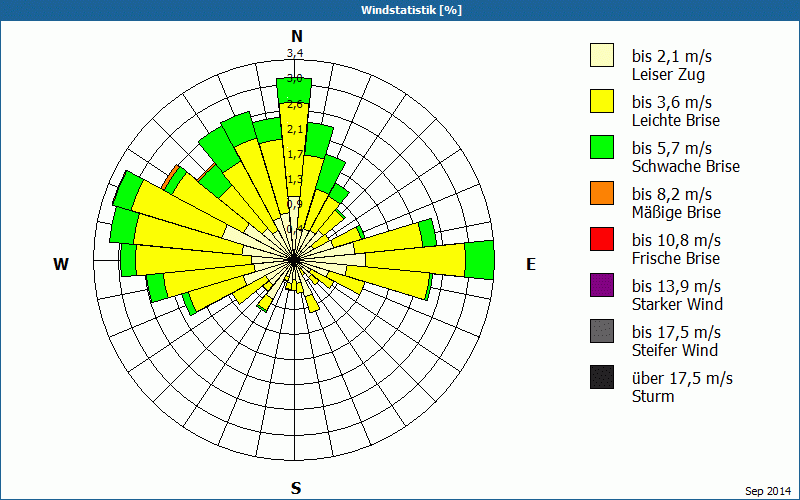This screenshot has width=800, height=500.
Task: Click the 'Sturm' legend label
Action: coord(653,396)
